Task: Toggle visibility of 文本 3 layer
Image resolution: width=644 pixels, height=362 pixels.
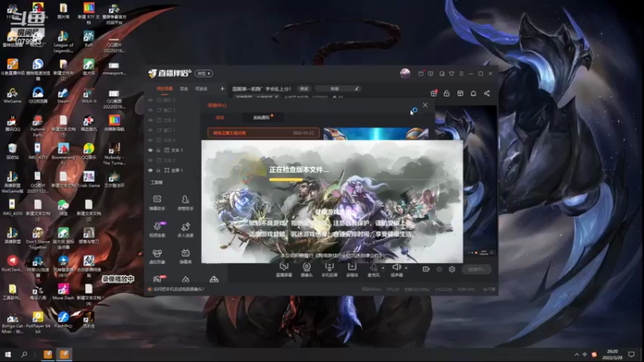Action: pyautogui.click(x=151, y=120)
